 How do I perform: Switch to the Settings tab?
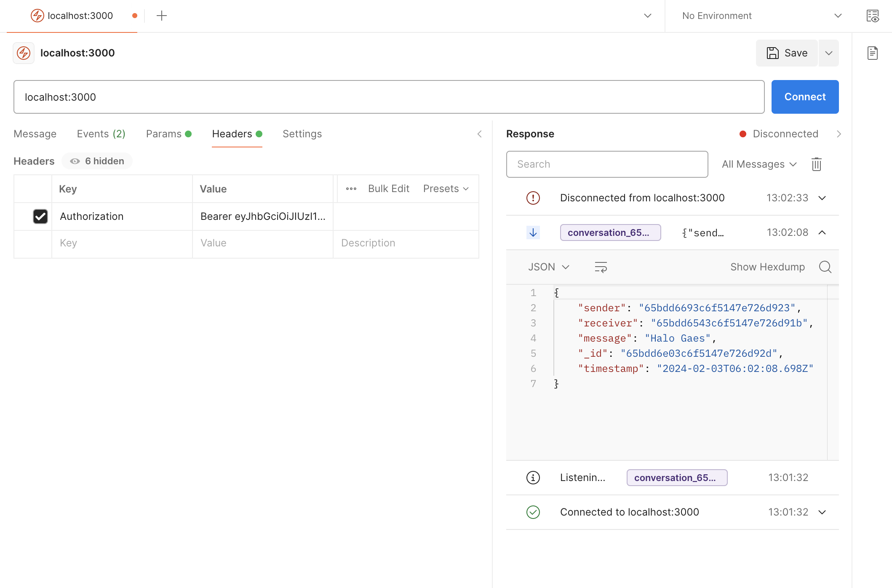(x=302, y=134)
